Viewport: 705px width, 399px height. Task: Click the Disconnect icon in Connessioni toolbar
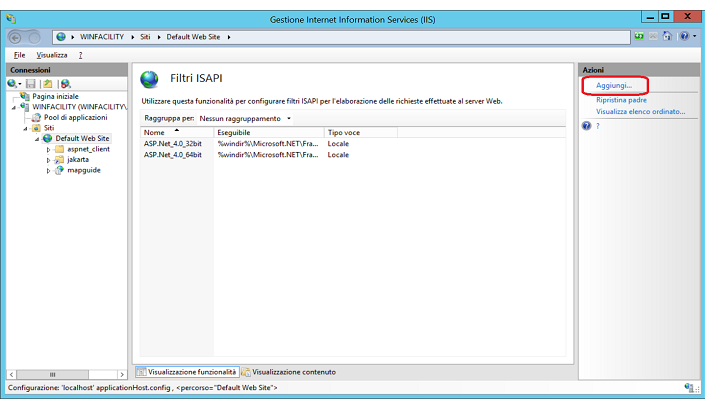coord(66,84)
